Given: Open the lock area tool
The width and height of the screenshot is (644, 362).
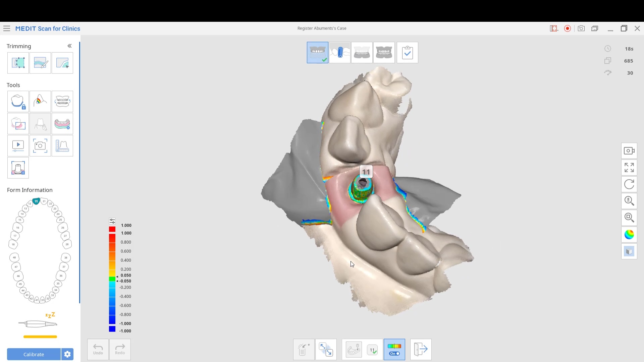Looking at the screenshot, I should tap(18, 102).
